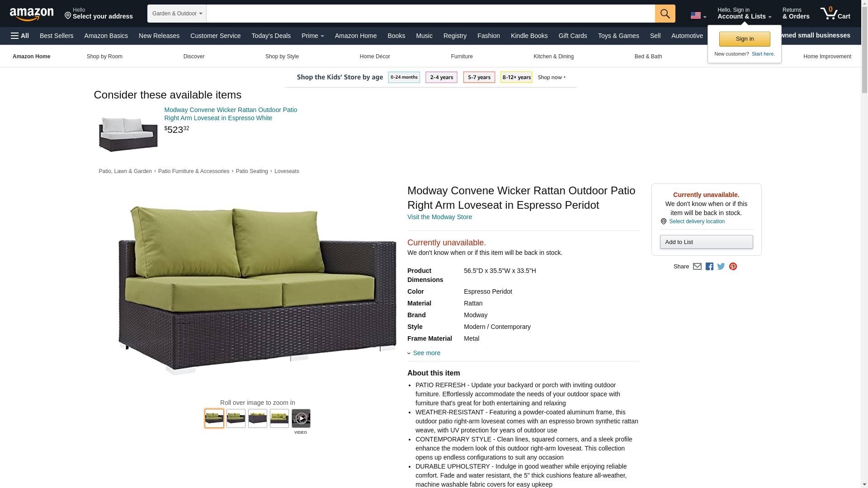This screenshot has width=868, height=488.
Task: Share via Twitter icon
Action: [721, 267]
